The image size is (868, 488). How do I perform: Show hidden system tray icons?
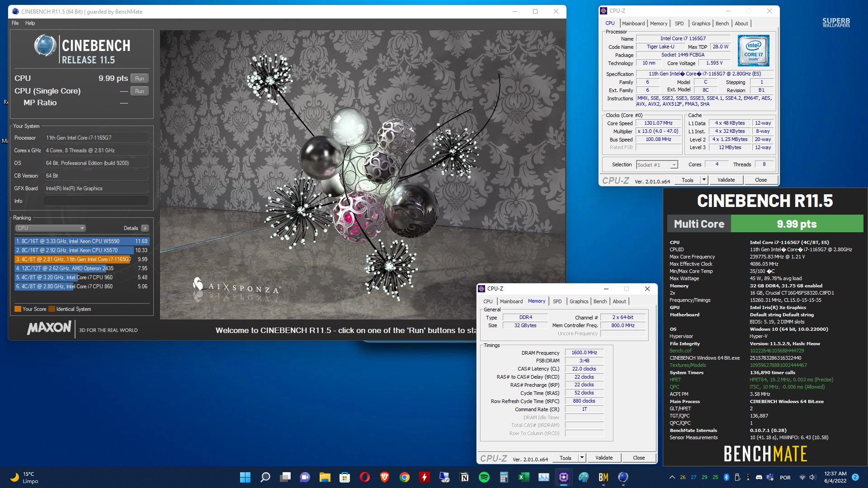click(672, 477)
